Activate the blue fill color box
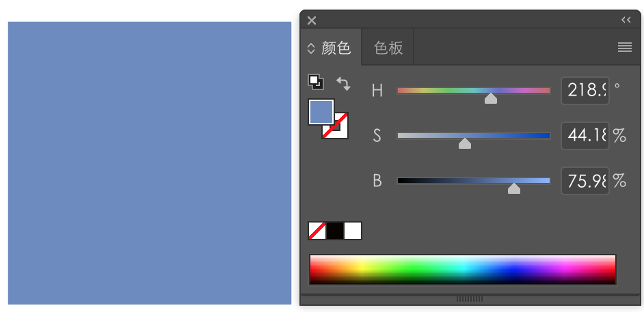 (x=321, y=111)
